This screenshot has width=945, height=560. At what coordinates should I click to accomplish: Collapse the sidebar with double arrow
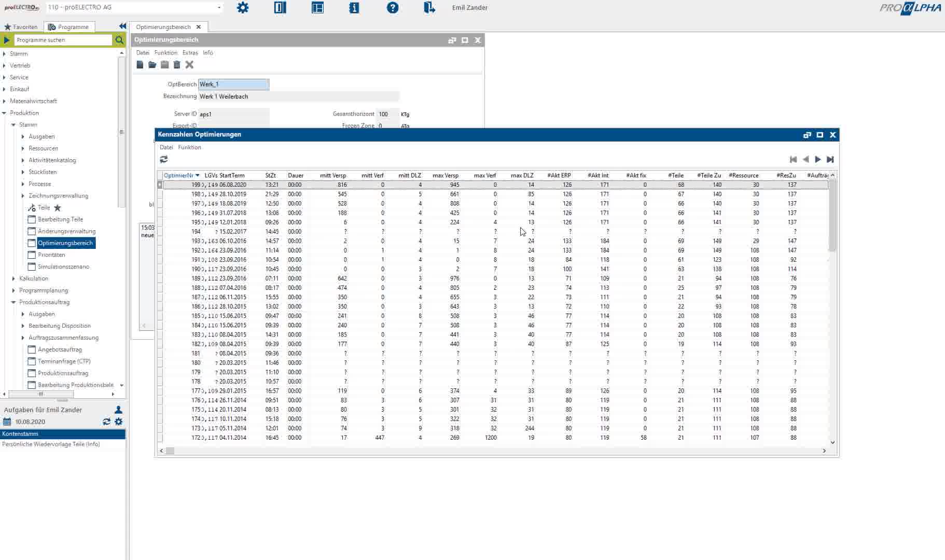click(x=122, y=26)
